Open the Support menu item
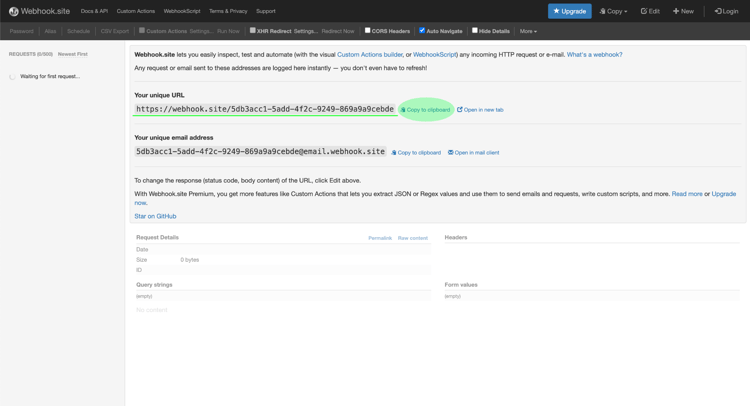Image resolution: width=750 pixels, height=406 pixels. [265, 11]
